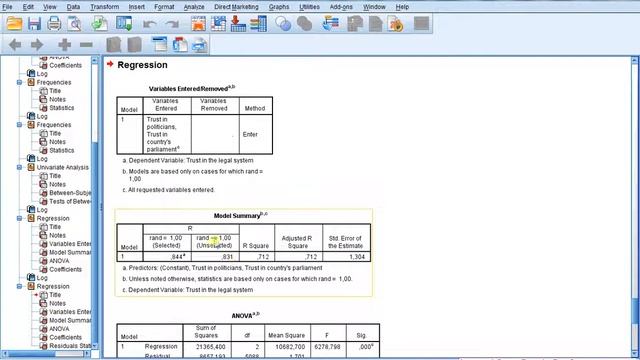
Task: Open the View menu
Action: coord(50,7)
